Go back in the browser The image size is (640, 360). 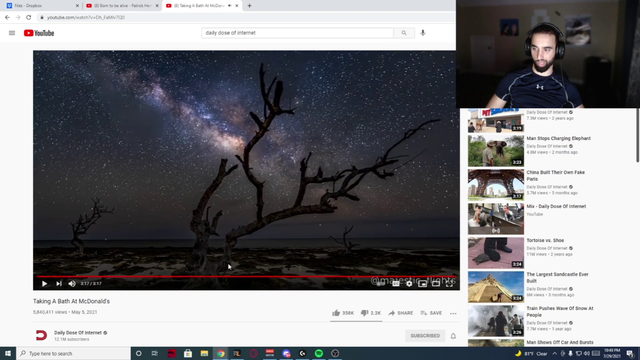(7, 18)
